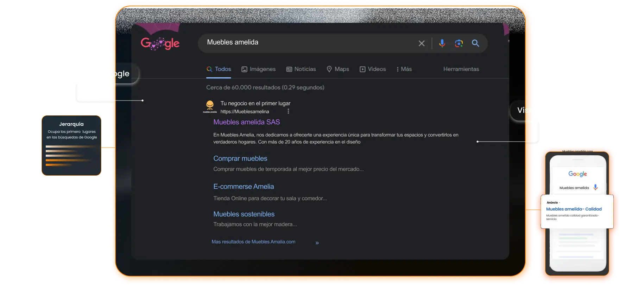Start voice search with the microphone icon
The width and height of the screenshot is (644, 285).
[x=442, y=43]
